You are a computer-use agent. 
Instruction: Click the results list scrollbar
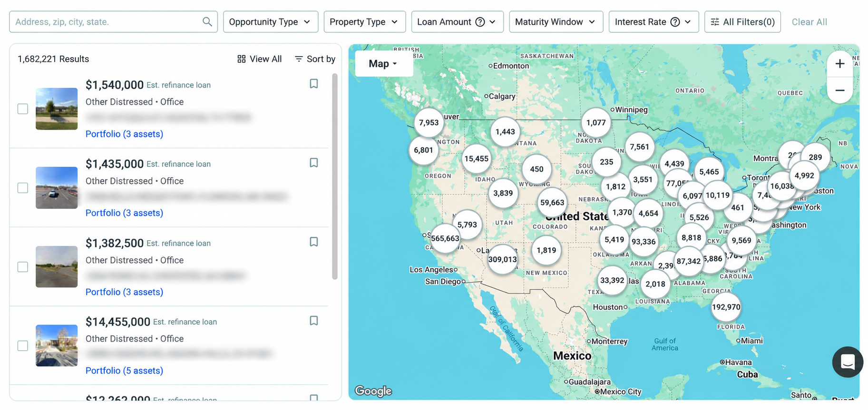tap(335, 176)
